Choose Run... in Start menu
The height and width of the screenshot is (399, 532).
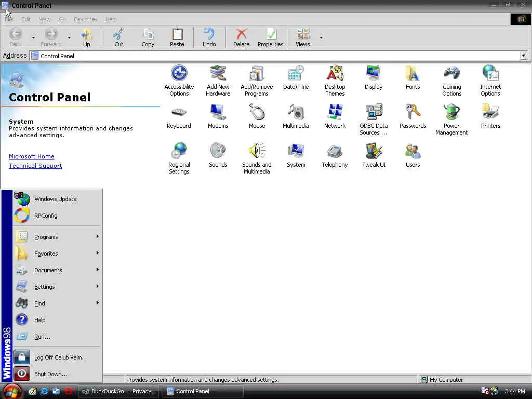(57, 337)
